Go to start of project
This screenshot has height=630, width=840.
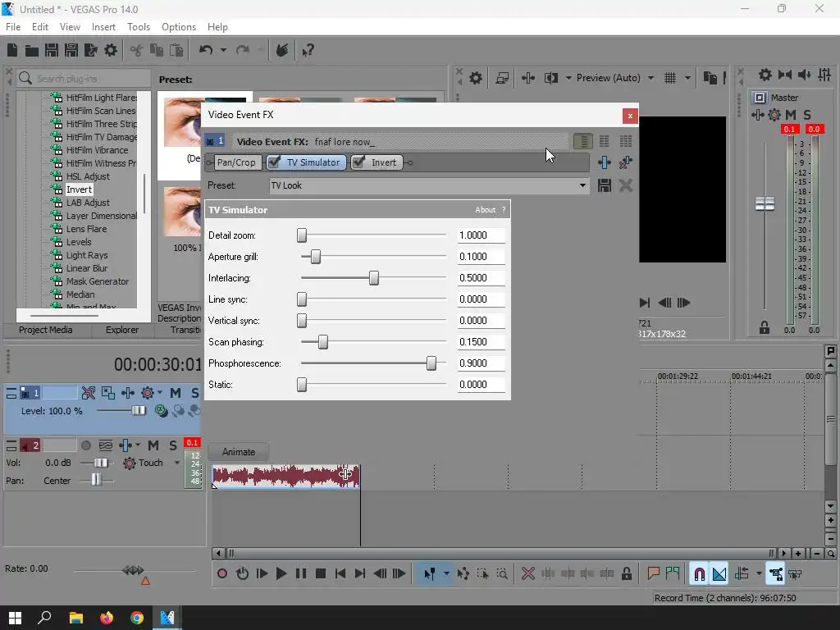coord(340,573)
